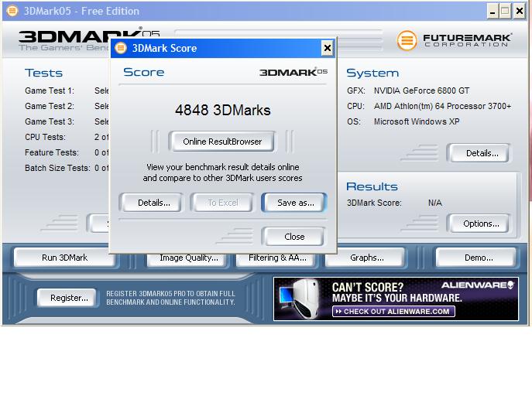Click the Game Test 3 label

(50, 121)
